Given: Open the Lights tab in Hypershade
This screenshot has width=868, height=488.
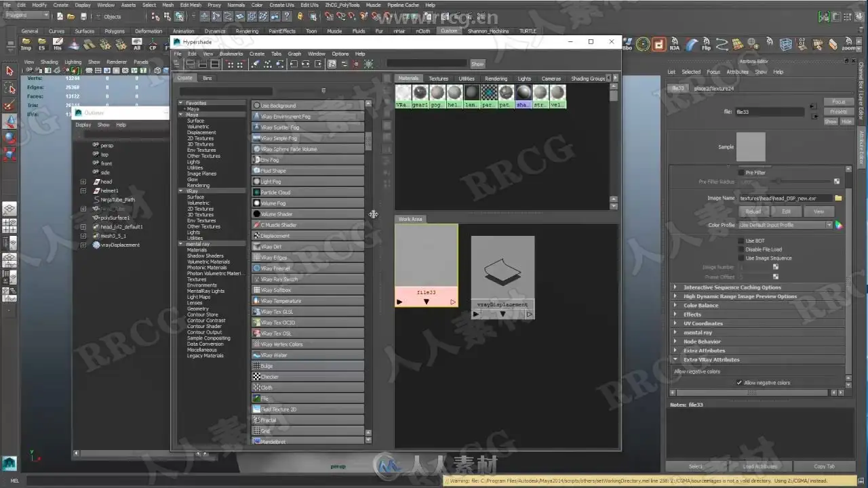Looking at the screenshot, I should pos(524,79).
